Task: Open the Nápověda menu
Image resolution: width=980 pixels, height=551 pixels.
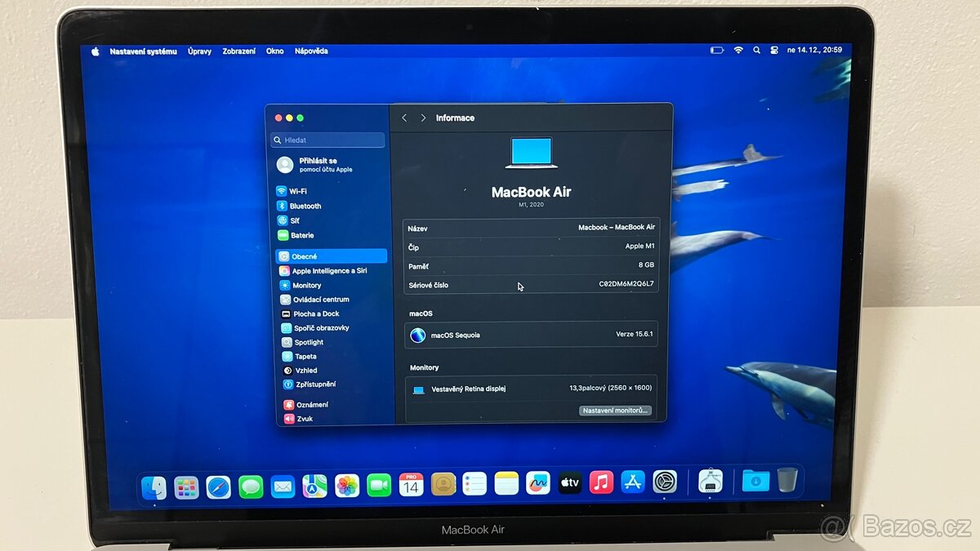Action: tap(311, 51)
